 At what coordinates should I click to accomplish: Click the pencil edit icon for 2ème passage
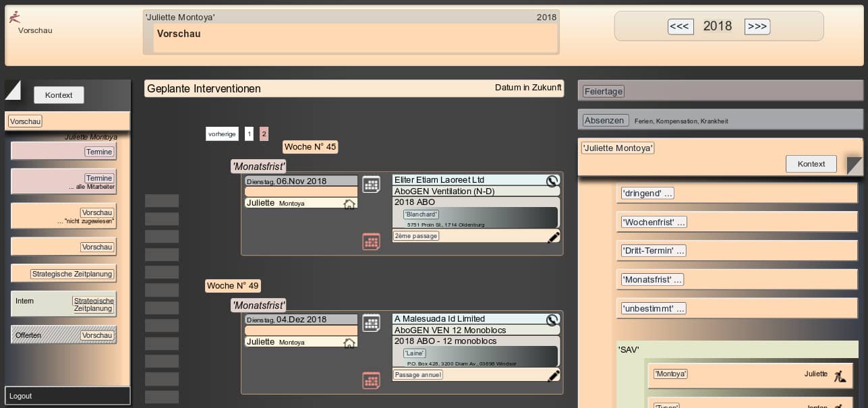coord(554,237)
